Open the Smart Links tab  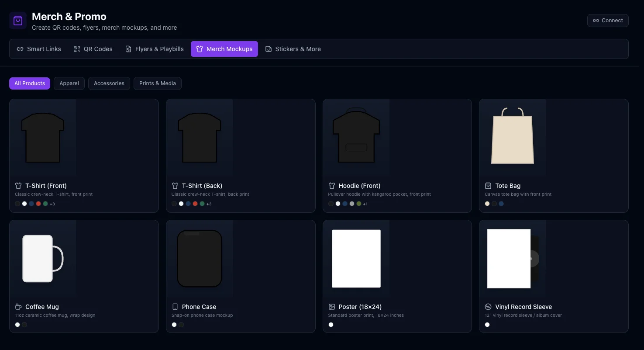[39, 49]
